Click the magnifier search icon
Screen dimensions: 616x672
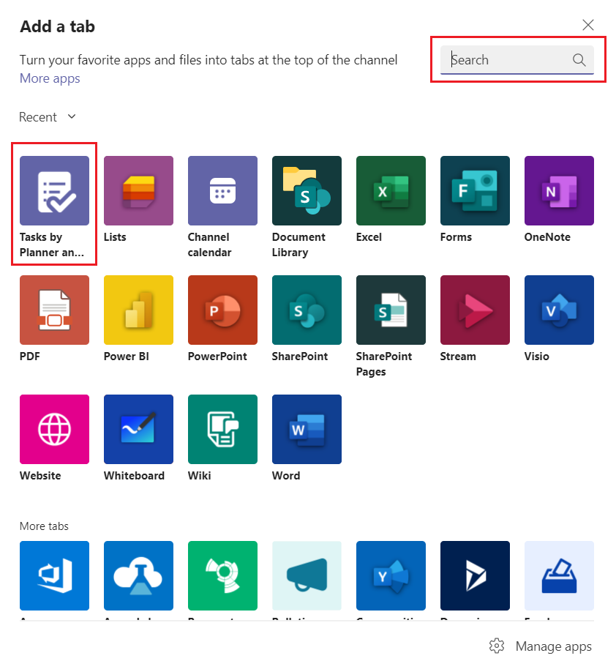pyautogui.click(x=579, y=59)
